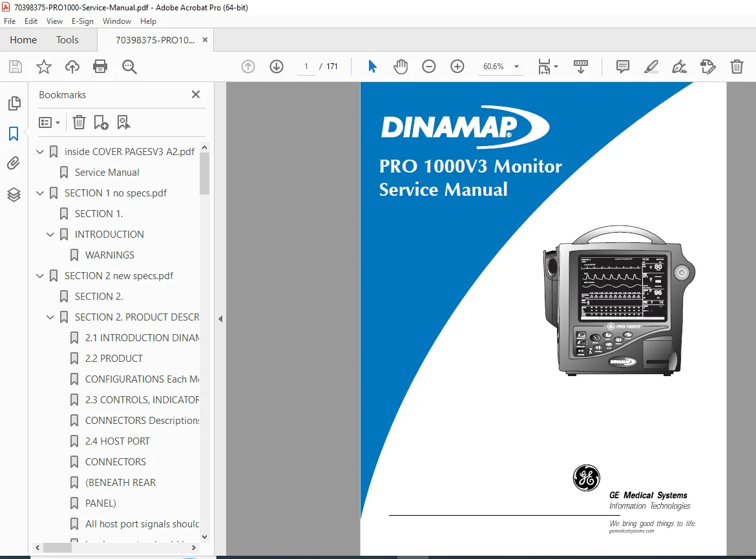756x559 pixels.
Task: Jump to 2.4 HOST PORT bookmark
Action: point(117,441)
